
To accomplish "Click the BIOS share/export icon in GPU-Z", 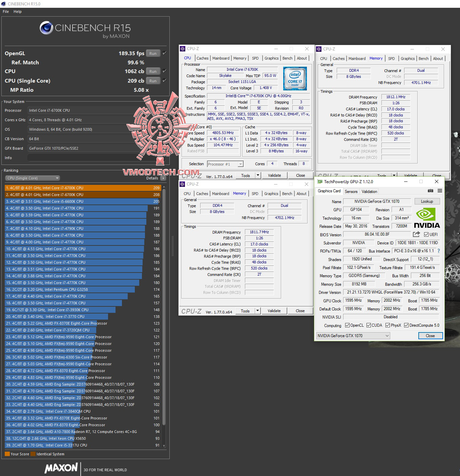I will coord(416,234).
